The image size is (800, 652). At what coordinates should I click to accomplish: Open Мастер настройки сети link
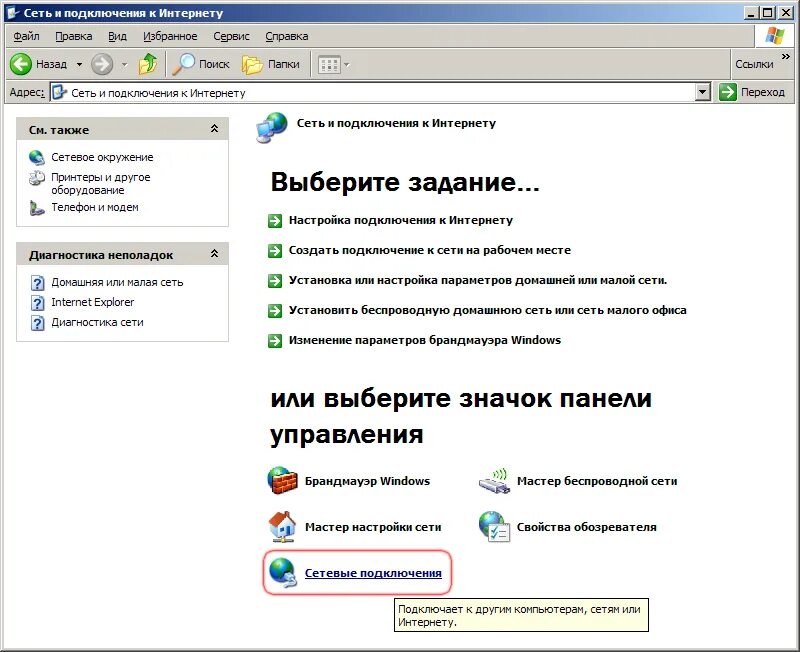click(373, 526)
